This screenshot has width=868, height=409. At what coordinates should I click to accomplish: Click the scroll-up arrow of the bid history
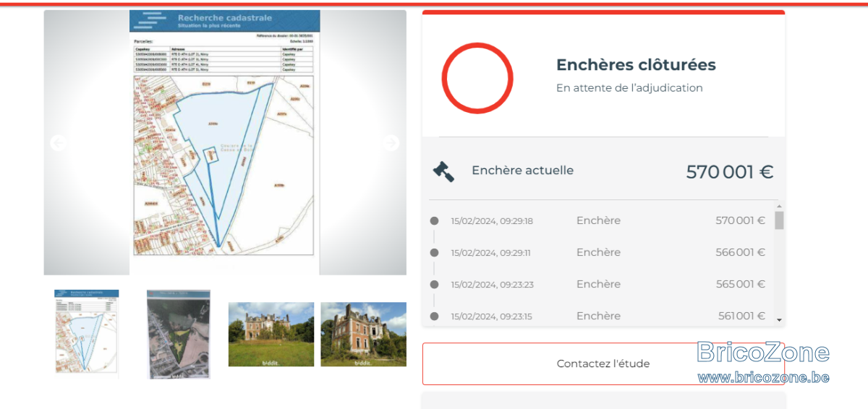[779, 208]
